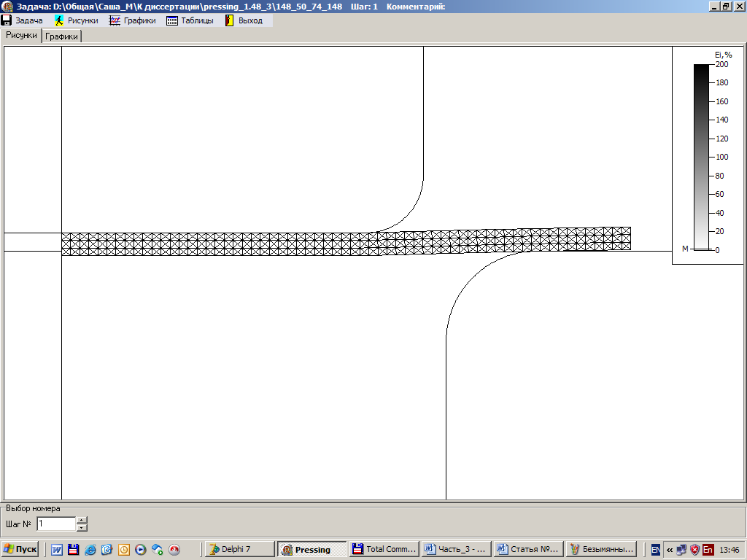This screenshot has height=560, width=747.
Task: Open the Пуск start button
Action: click(20, 549)
